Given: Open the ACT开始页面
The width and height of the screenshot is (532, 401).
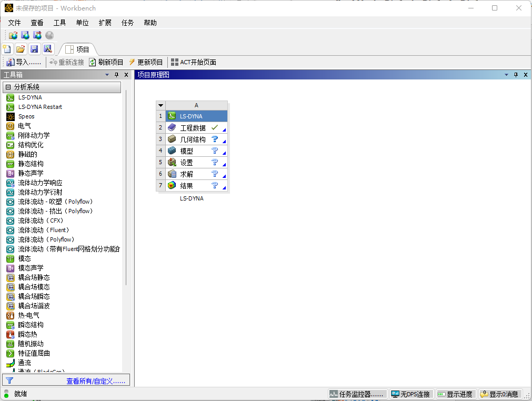Looking at the screenshot, I should click(x=194, y=63).
